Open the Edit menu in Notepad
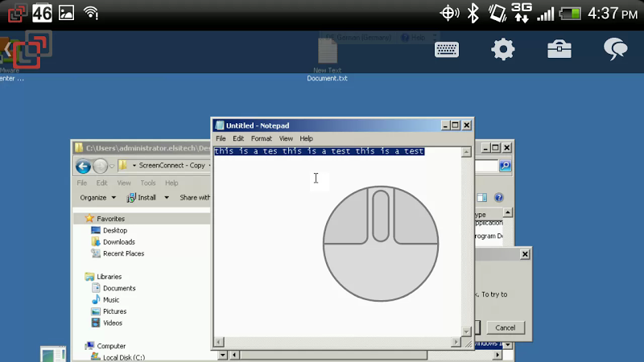 pos(238,138)
